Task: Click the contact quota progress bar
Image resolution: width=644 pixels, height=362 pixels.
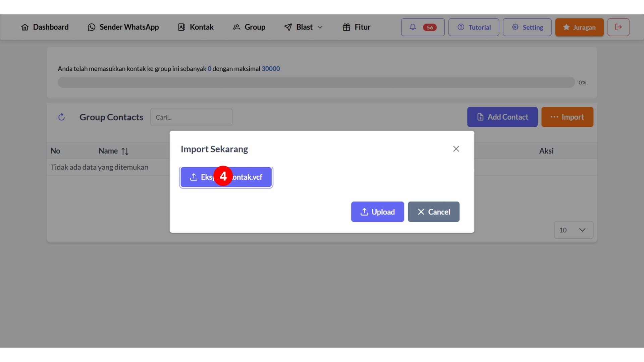Action: tap(316, 82)
